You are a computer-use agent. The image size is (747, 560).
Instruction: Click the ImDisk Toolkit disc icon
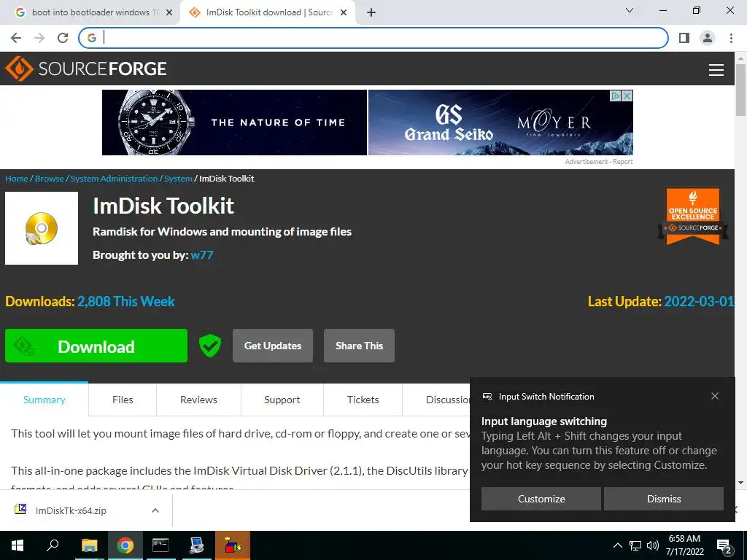pyautogui.click(x=42, y=228)
